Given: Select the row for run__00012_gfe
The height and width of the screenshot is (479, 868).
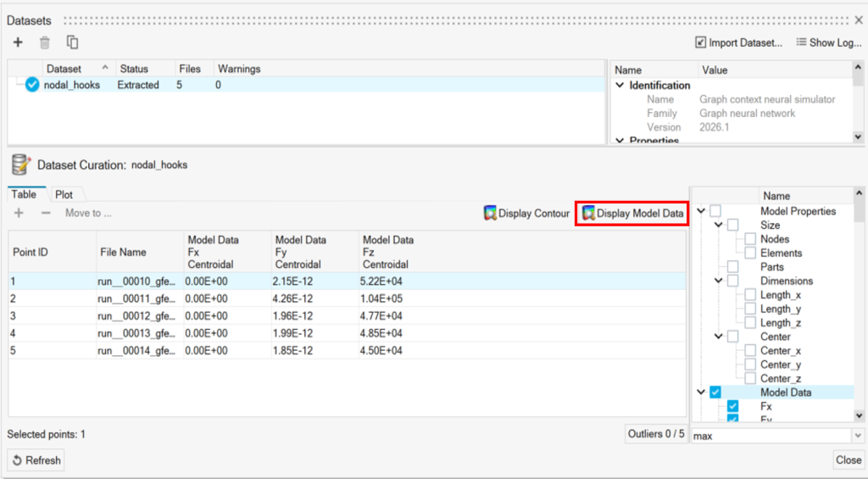Looking at the screenshot, I should pos(347,315).
